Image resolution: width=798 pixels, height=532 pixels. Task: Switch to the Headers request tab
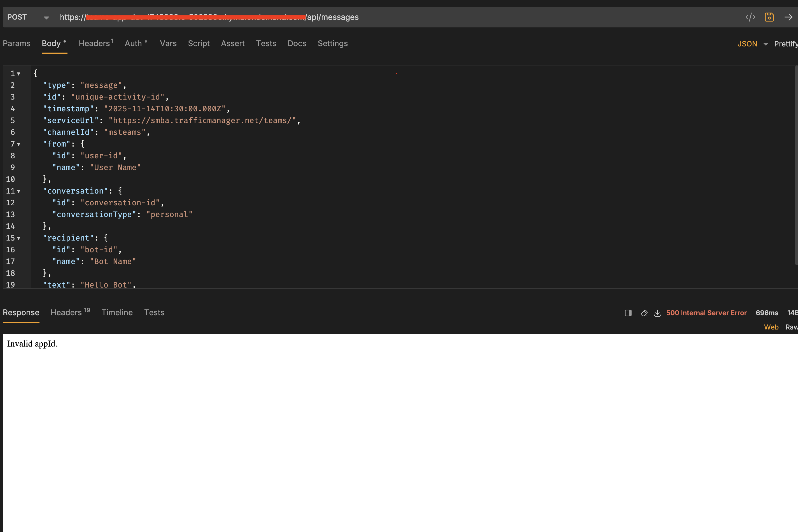(94, 43)
